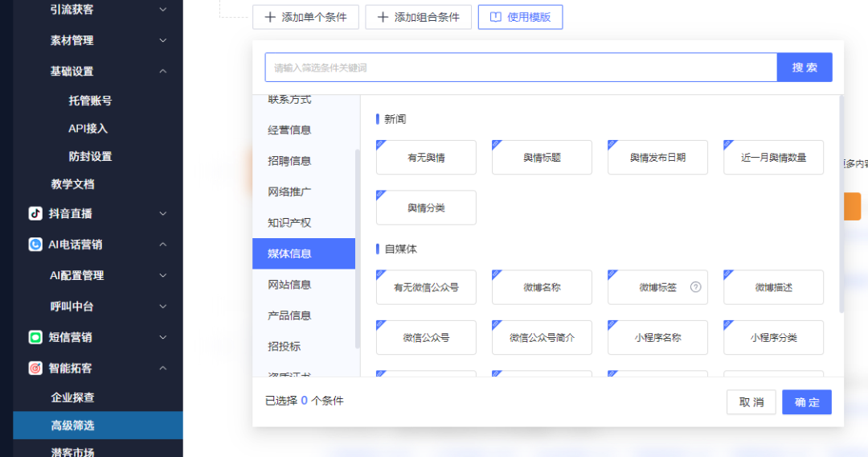This screenshot has width=868, height=457.
Task: Select the 微信公众号 filter condition
Action: pos(426,338)
